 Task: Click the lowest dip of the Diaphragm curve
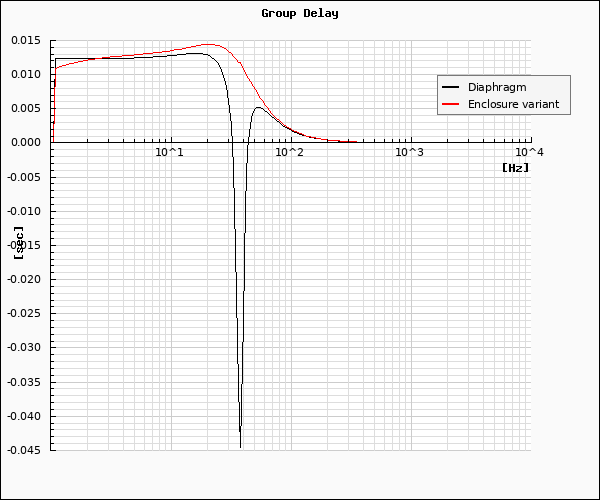pyautogui.click(x=240, y=445)
